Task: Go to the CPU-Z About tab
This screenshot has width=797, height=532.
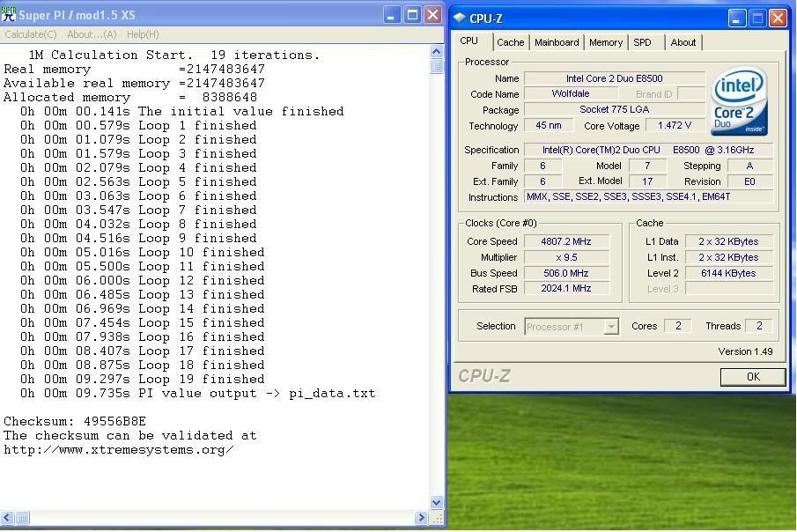Action: (x=683, y=42)
